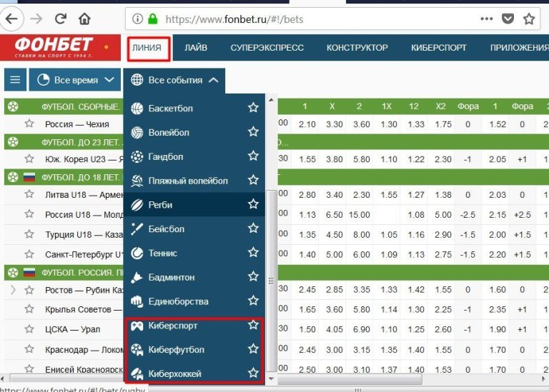Click the Киберхоккей icon

click(x=137, y=374)
